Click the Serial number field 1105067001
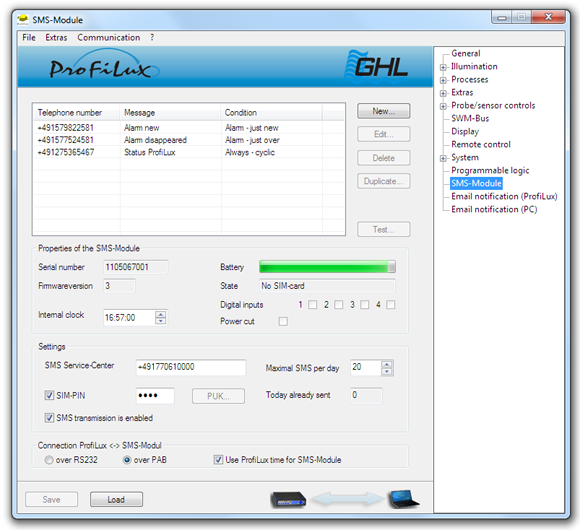Viewport: 580px width, 530px height. [136, 267]
